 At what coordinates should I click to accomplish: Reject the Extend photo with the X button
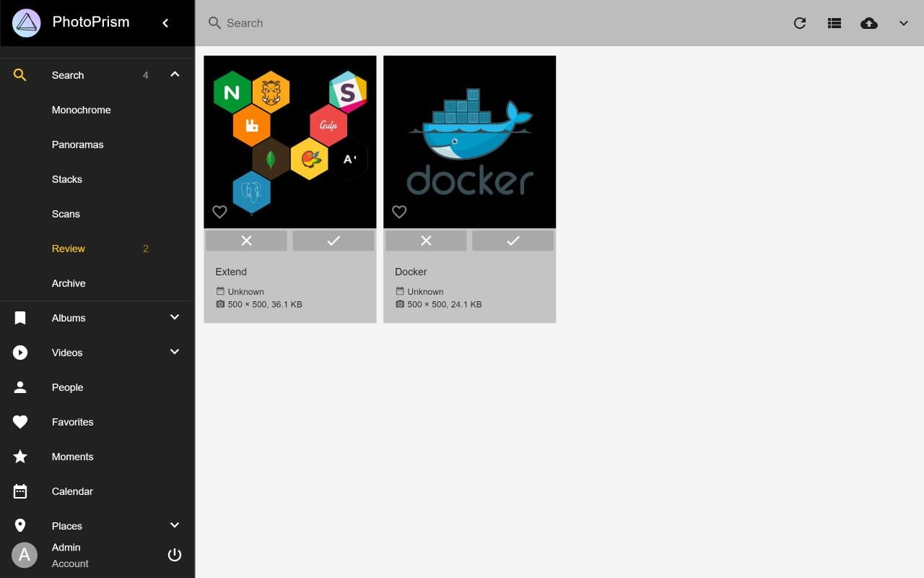click(246, 240)
